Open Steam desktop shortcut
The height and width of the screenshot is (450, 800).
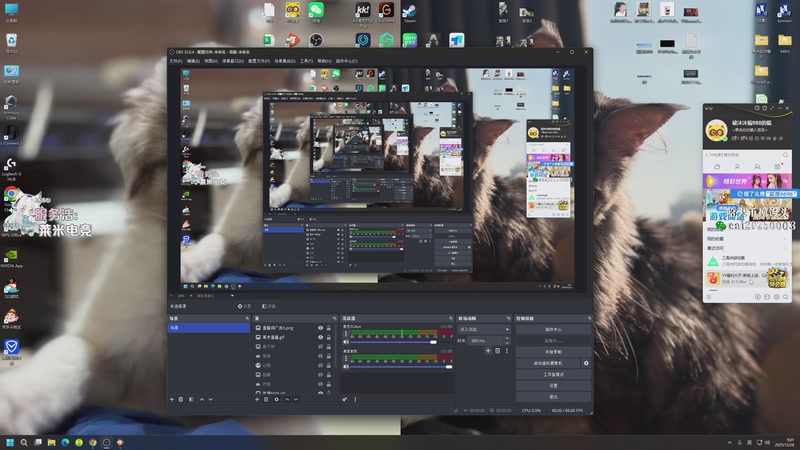[410, 12]
